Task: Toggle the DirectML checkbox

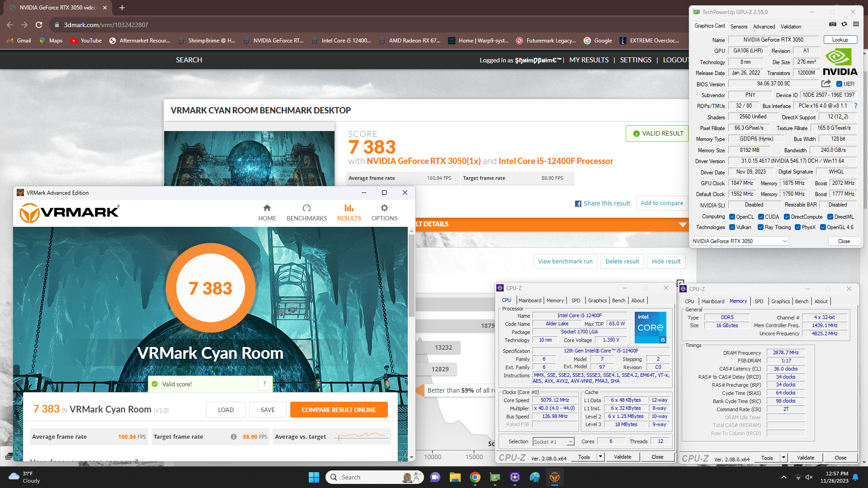Action: click(830, 217)
